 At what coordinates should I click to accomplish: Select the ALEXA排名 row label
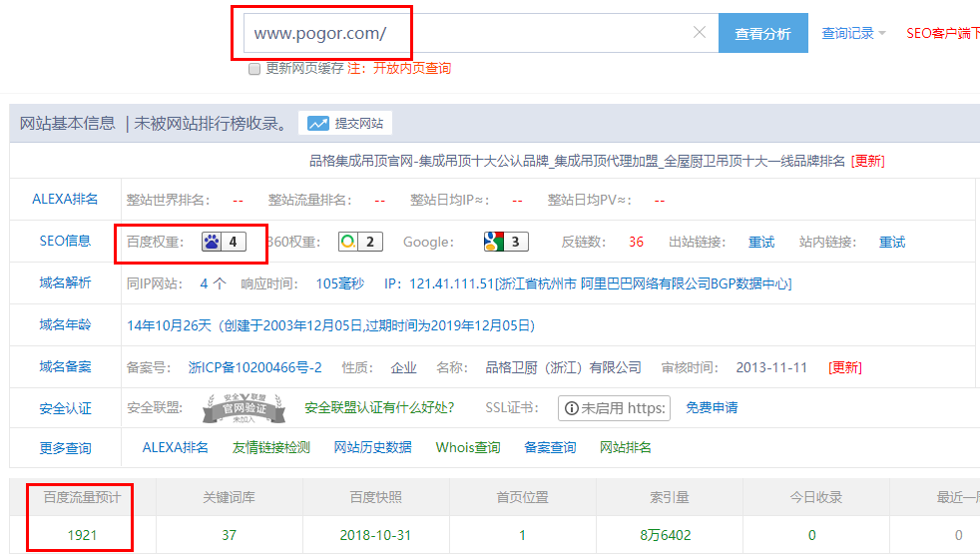point(65,199)
